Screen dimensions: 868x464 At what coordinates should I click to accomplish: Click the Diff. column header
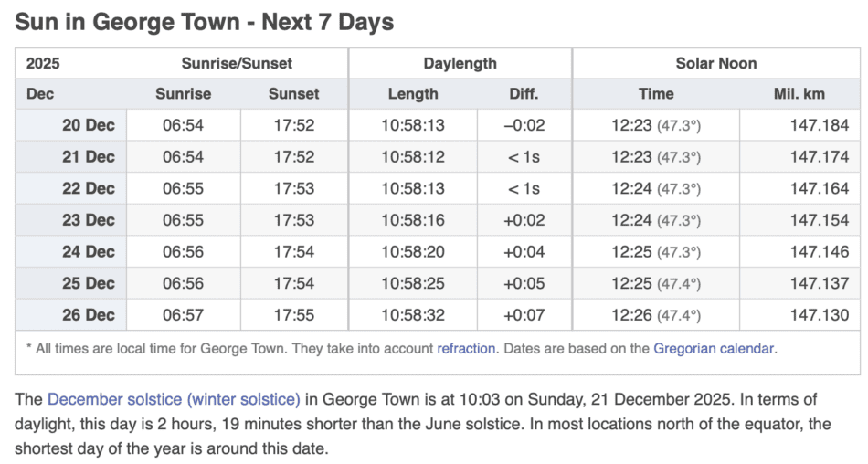pyautogui.click(x=524, y=93)
